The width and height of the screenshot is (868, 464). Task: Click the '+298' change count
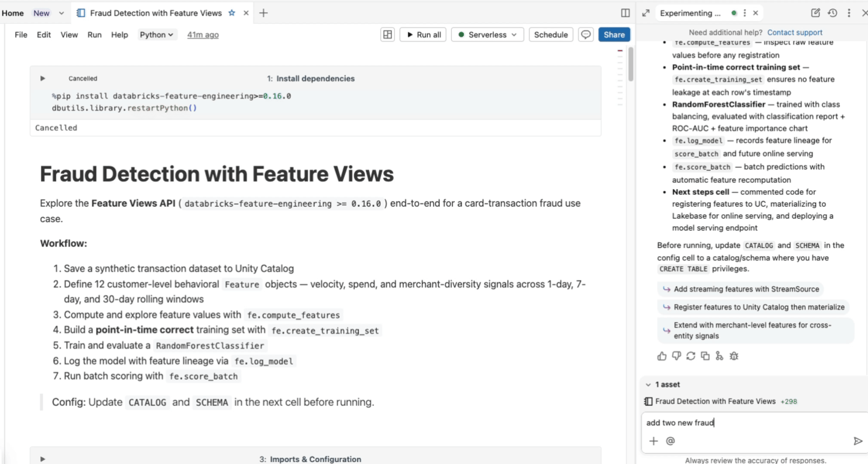click(x=789, y=401)
